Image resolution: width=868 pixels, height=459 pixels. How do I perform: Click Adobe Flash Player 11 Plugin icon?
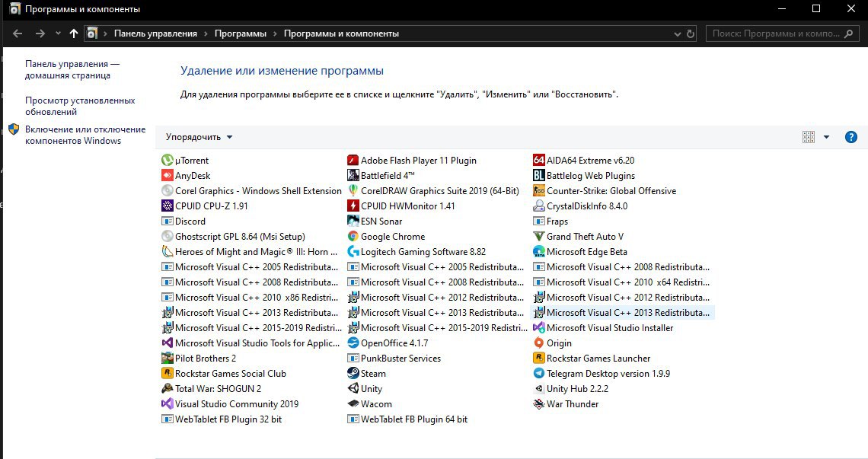click(353, 160)
